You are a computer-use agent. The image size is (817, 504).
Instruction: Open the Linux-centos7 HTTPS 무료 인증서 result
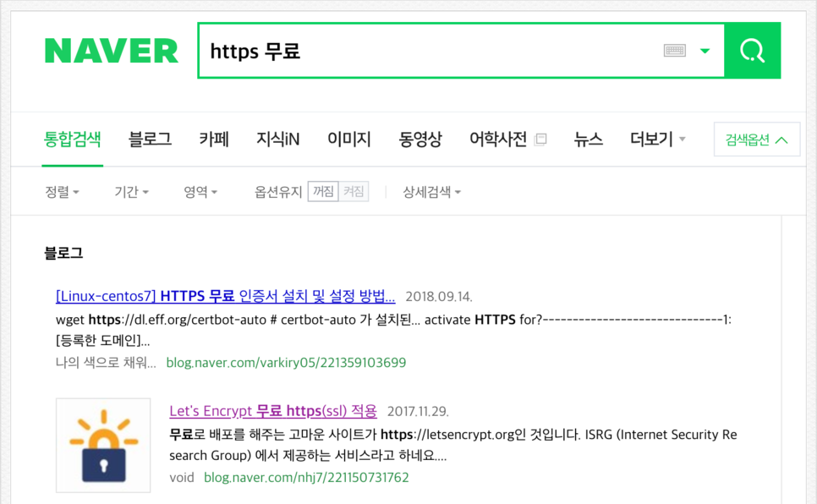225,296
